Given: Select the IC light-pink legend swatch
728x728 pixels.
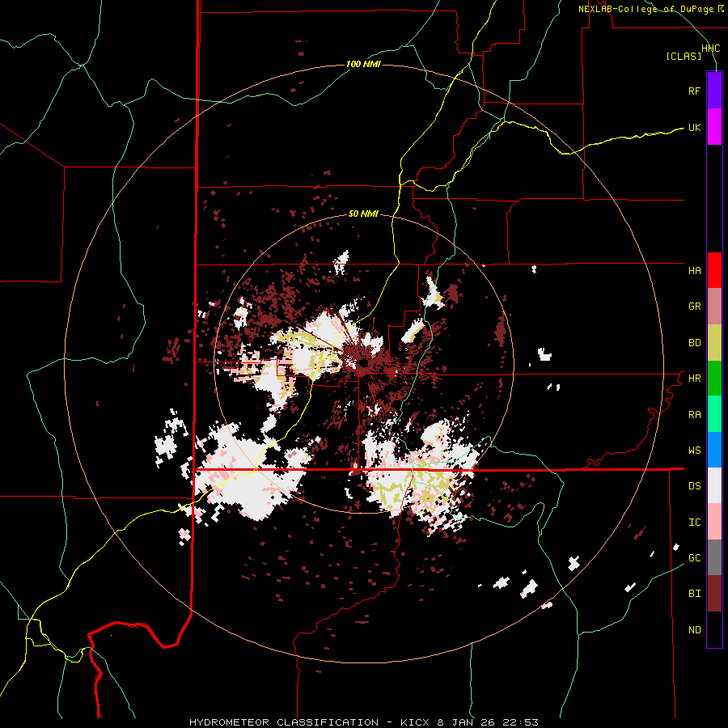Looking at the screenshot, I should point(714,522).
